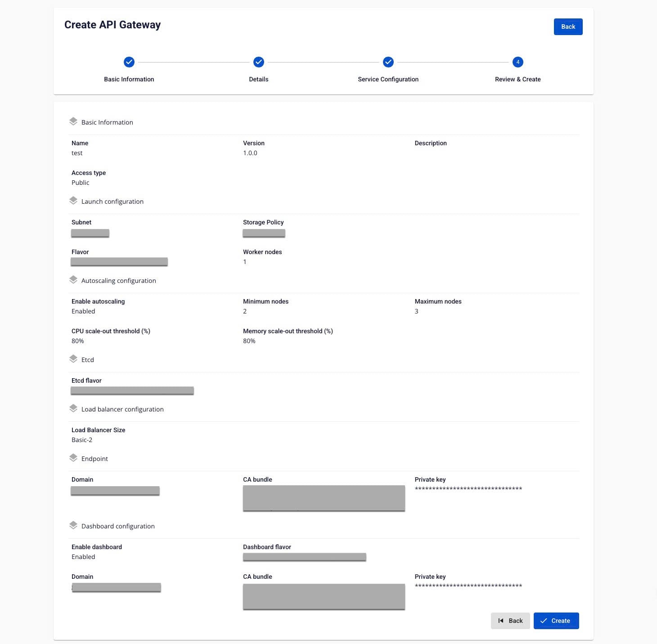Click the layers icon beside Basic Information
The height and width of the screenshot is (644, 657).
(x=73, y=121)
